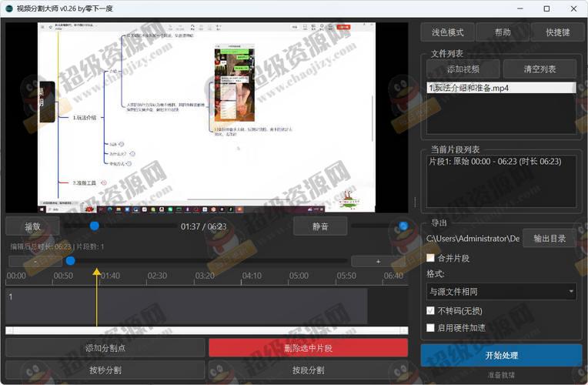This screenshot has width=588, height=385.
Task: Play the video with 播放
Action: click(32, 226)
